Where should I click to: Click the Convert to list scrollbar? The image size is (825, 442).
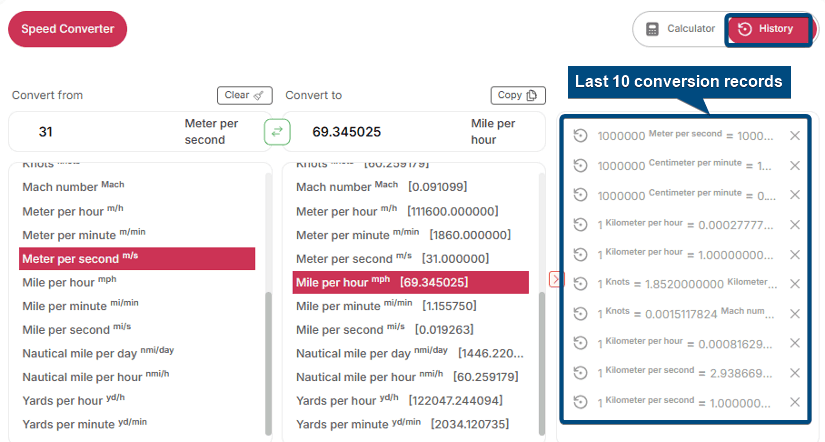point(542,360)
